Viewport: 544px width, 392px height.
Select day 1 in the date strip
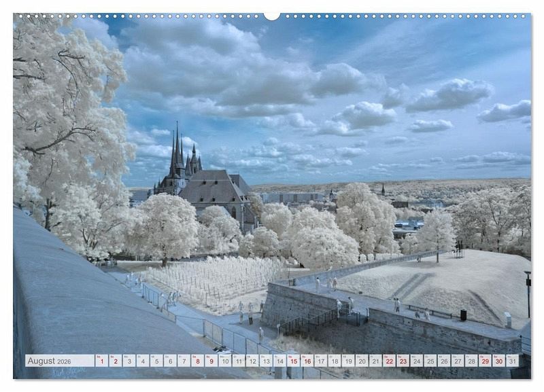[x=101, y=361]
